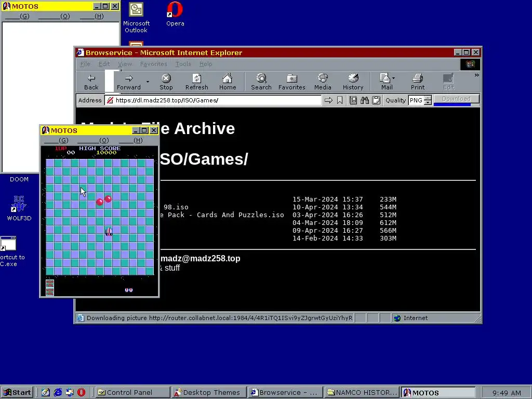Click the clipboard icon in Browservice bar
The width and height of the screenshot is (532, 399).
click(376, 100)
